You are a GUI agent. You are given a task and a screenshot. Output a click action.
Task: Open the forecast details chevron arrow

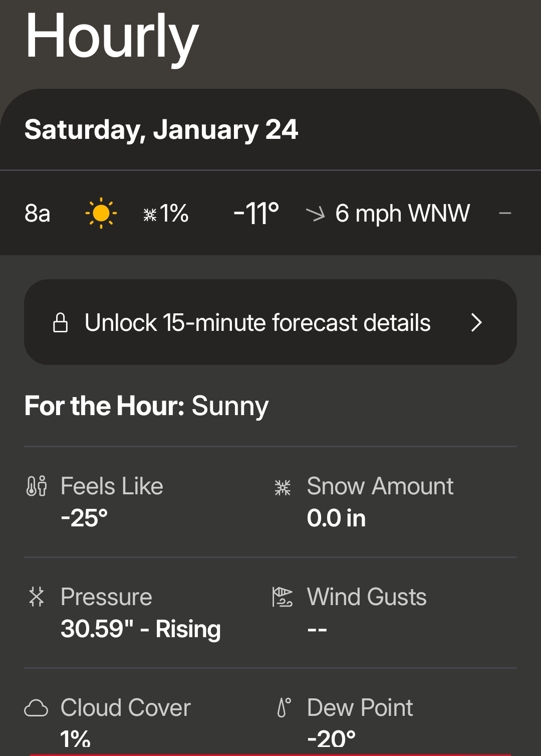tap(476, 322)
